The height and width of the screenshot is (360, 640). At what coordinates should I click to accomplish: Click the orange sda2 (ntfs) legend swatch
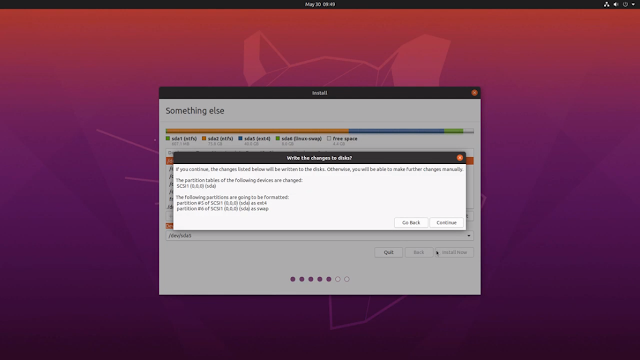point(204,138)
